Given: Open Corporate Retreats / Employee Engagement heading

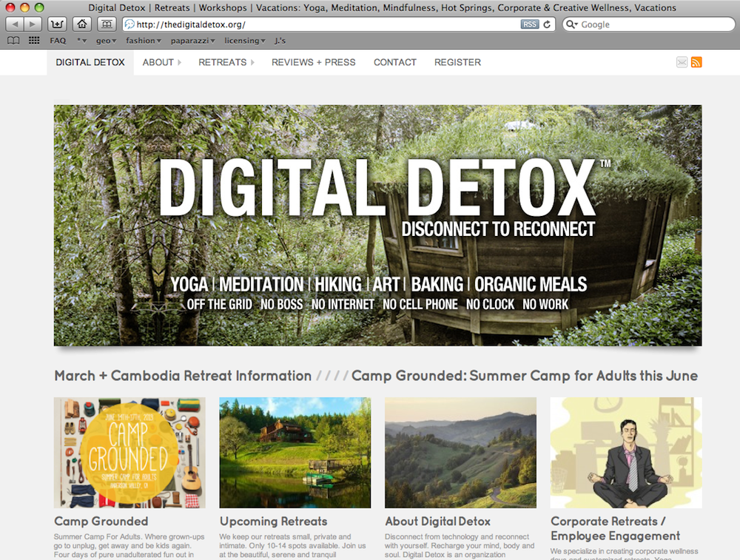Looking at the screenshot, I should pyautogui.click(x=616, y=528).
